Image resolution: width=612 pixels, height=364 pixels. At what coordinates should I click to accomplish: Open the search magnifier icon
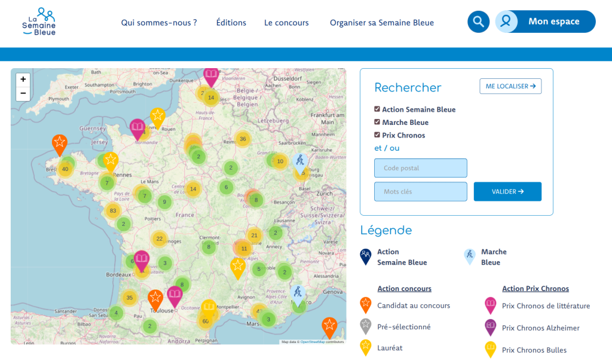[478, 22]
